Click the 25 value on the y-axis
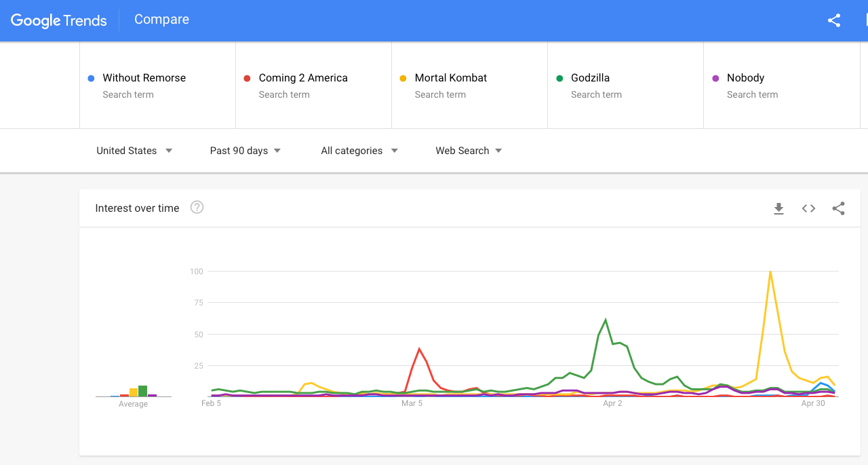 pyautogui.click(x=199, y=366)
